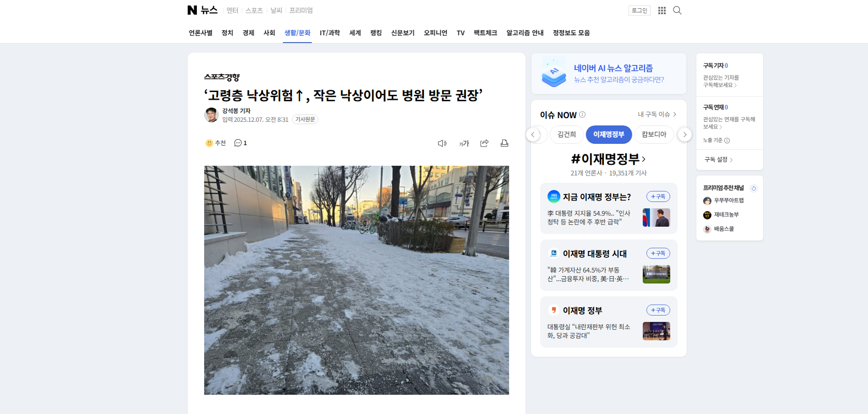The height and width of the screenshot is (414, 868).
Task: Select the IT/과학 menu tab
Action: pos(330,33)
